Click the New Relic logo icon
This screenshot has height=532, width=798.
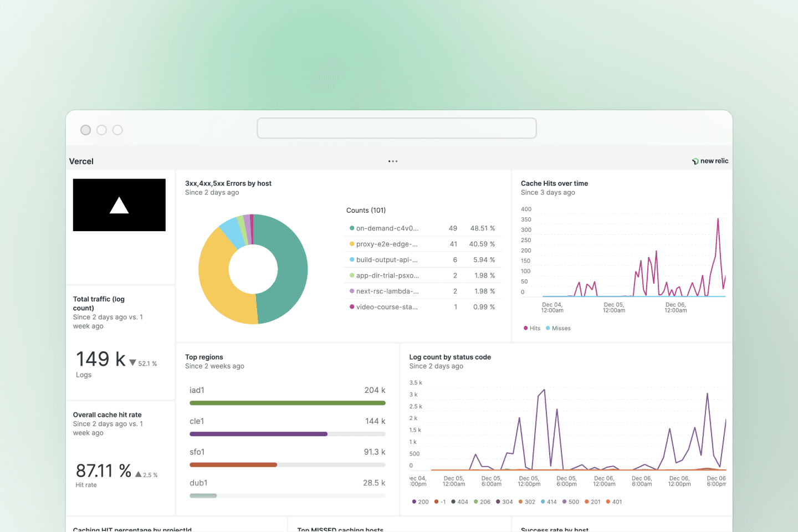point(695,161)
